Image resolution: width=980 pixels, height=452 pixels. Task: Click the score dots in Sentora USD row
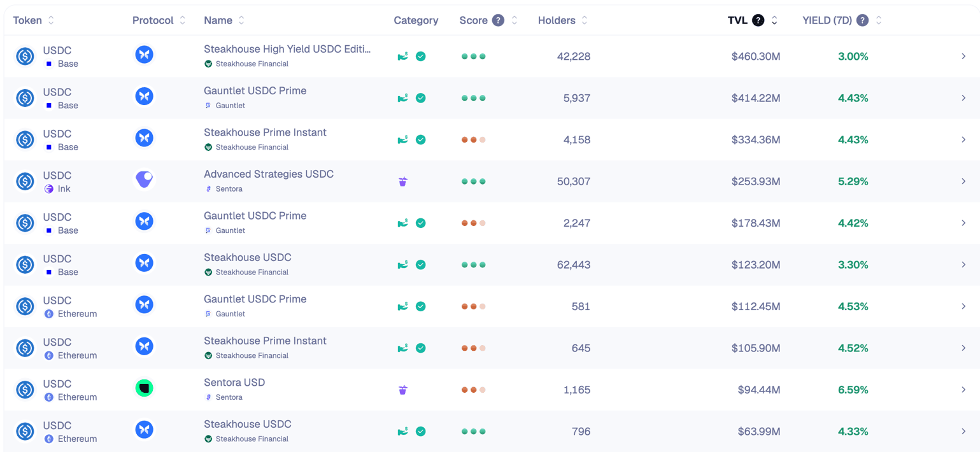click(x=473, y=390)
